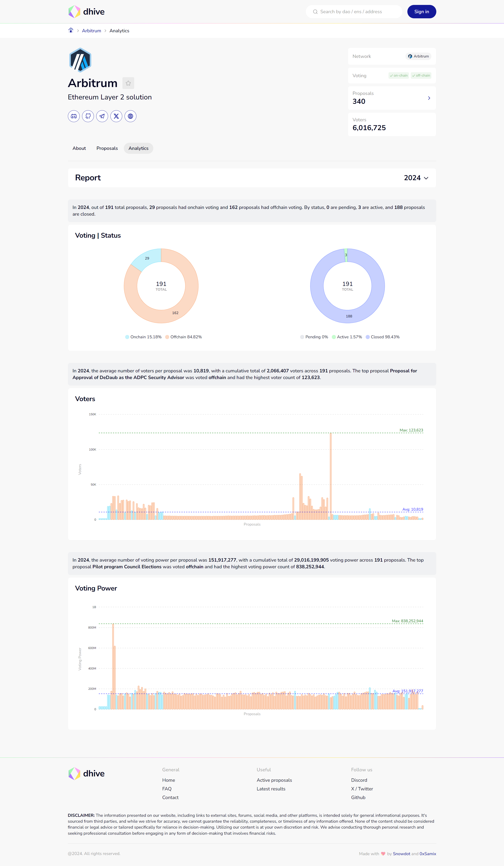The height and width of the screenshot is (866, 504).
Task: Click the tallest bar in Voters chart
Action: tap(331, 476)
